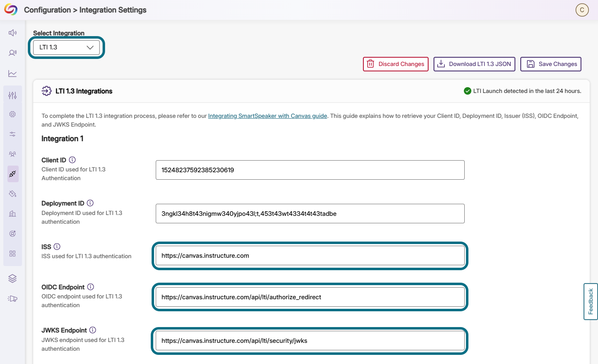Open the users group sidebar icon

click(12, 154)
